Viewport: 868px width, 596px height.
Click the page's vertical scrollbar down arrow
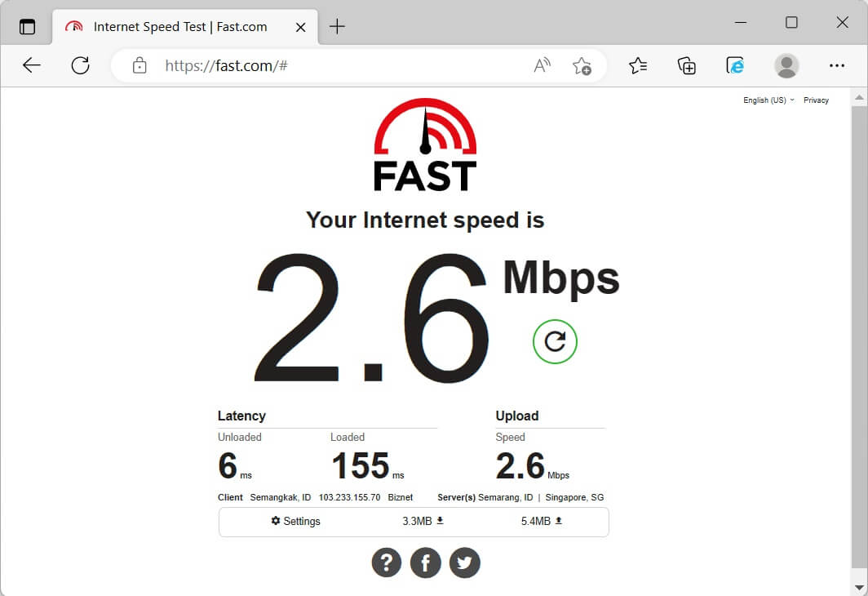[859, 587]
